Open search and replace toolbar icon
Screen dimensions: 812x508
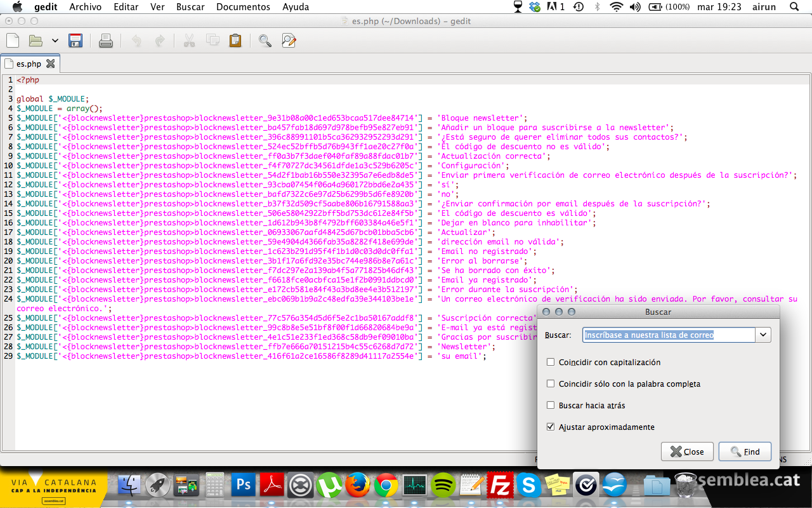click(x=289, y=41)
